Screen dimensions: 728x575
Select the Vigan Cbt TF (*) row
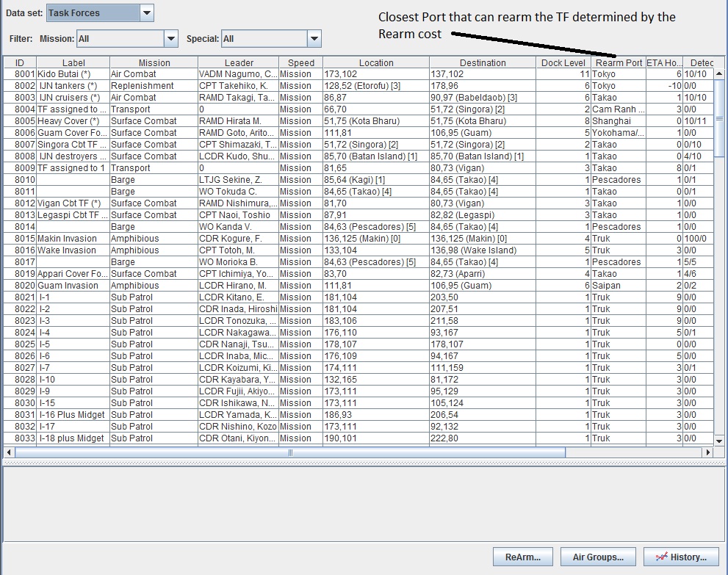coord(359,203)
